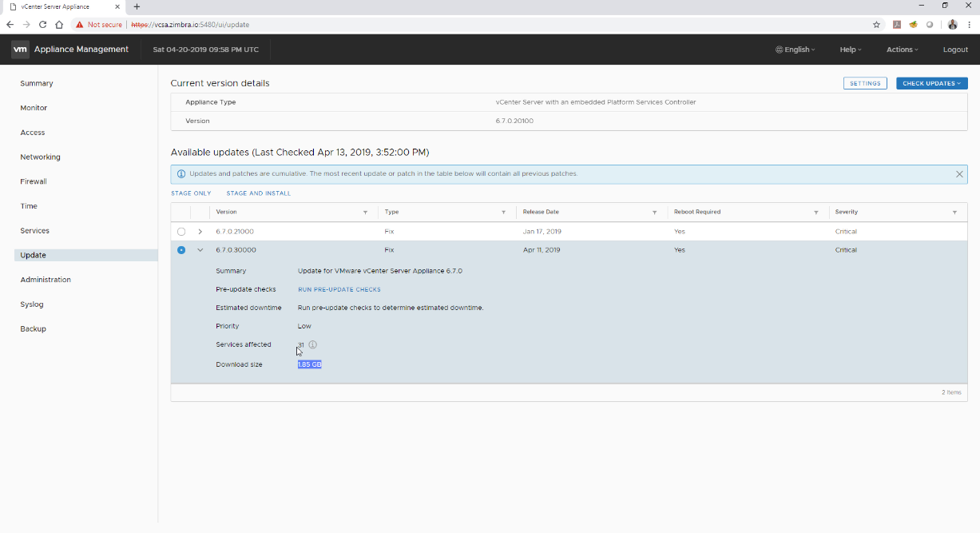
Task: Click the VMware vm logo icon
Action: (21, 50)
